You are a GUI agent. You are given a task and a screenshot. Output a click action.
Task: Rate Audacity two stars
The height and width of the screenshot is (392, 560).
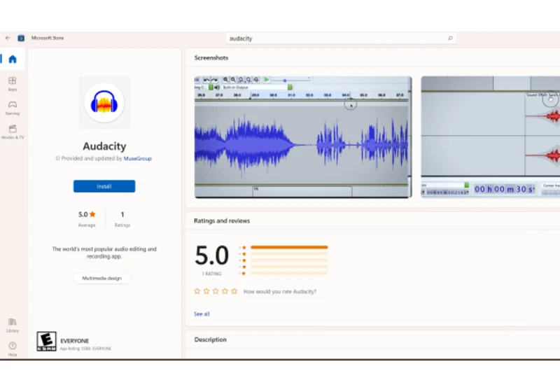tap(206, 291)
